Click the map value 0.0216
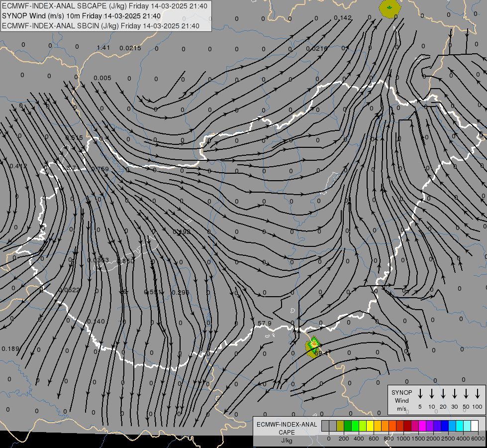The height and width of the screenshot is (448, 487). [316, 48]
